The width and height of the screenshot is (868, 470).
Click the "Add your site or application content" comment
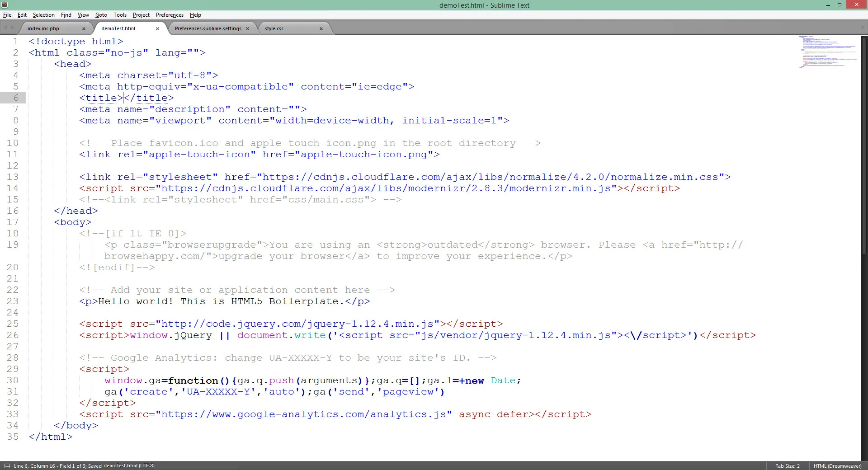tap(237, 290)
